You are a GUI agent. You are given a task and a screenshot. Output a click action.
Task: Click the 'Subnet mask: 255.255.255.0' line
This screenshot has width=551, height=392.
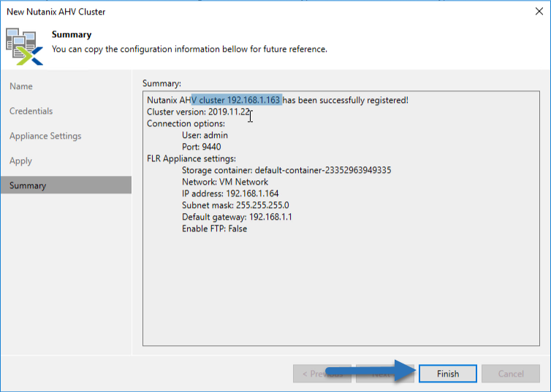pos(235,205)
